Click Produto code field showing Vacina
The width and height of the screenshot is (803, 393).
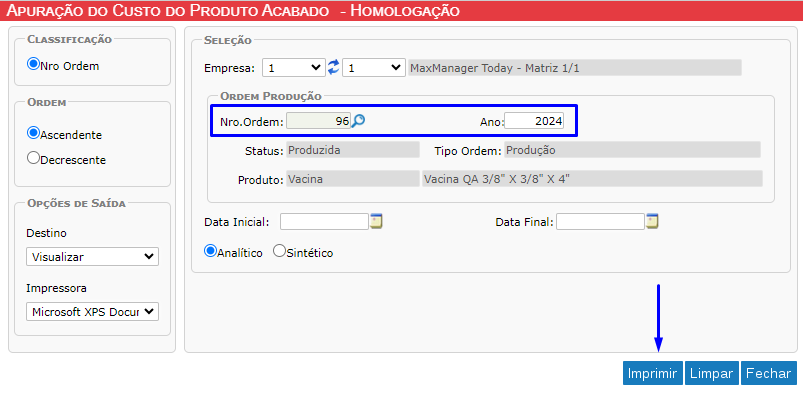click(x=352, y=179)
